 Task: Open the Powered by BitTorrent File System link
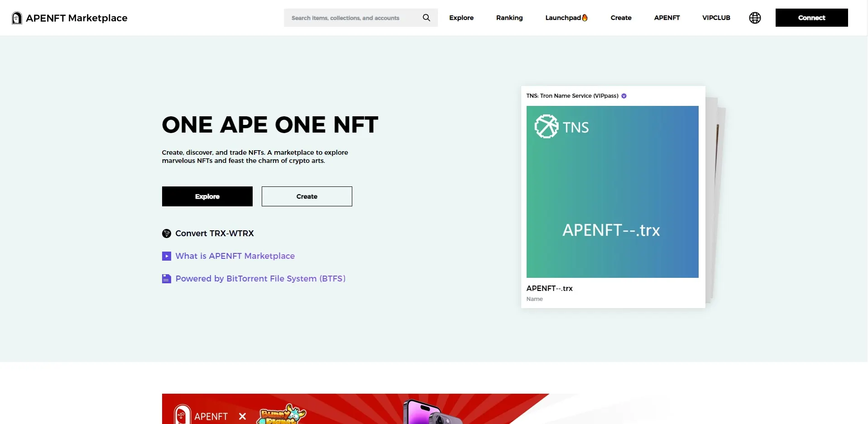260,278
